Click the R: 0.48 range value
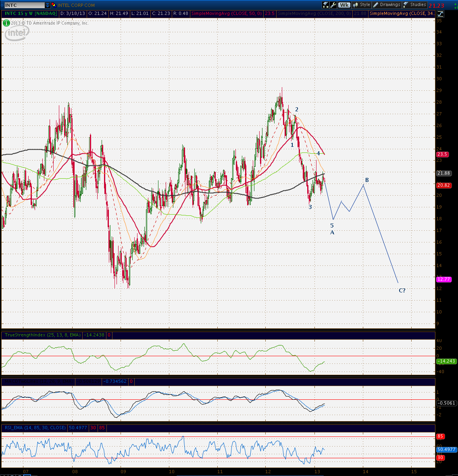Image resolution: width=458 pixels, height=476 pixels. click(181, 13)
